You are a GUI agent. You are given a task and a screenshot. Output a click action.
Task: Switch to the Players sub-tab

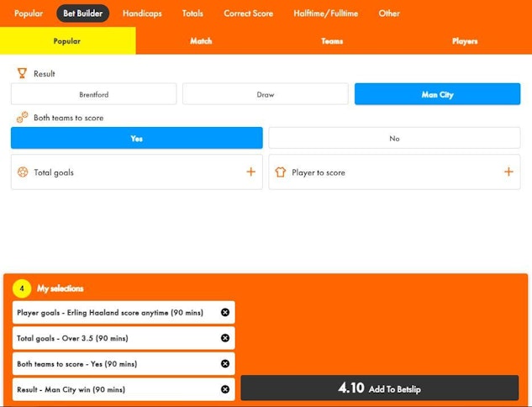465,40
